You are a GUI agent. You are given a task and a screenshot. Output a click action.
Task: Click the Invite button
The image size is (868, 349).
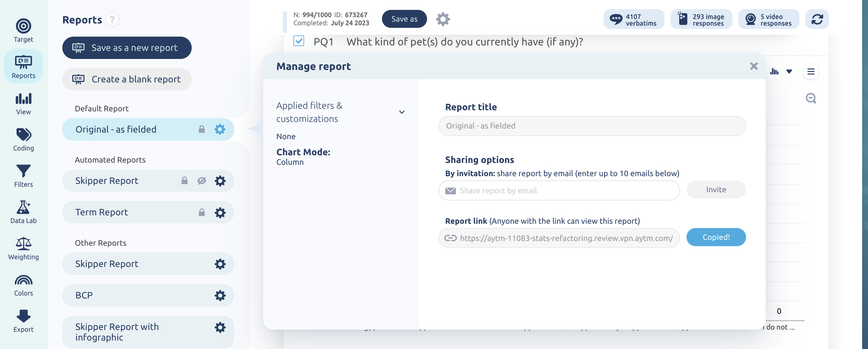point(716,190)
